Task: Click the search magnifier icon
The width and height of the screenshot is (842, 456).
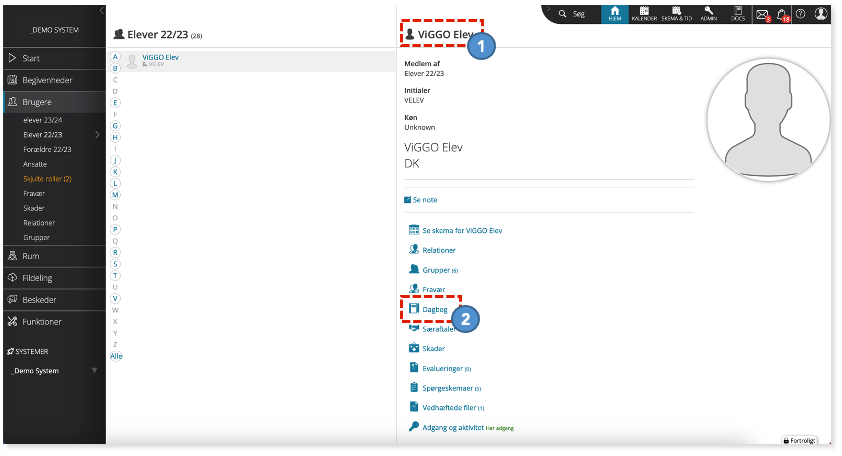Action: [x=562, y=14]
